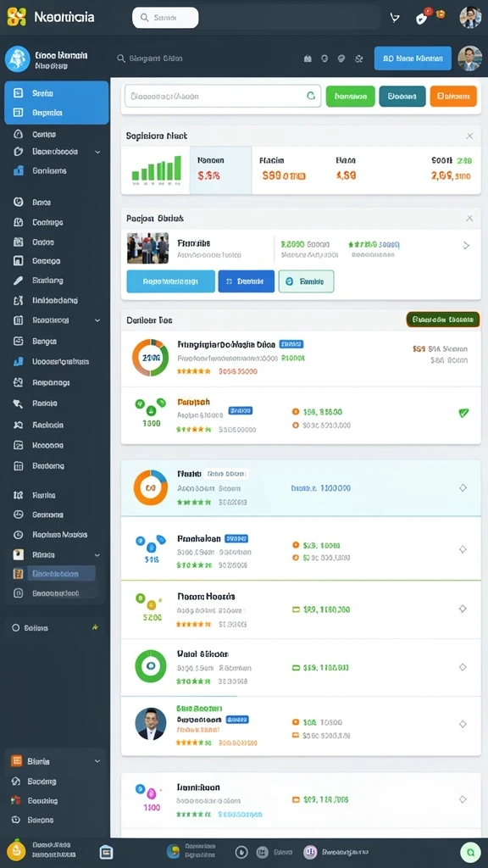
Task: Click the building icon in the secondary toolbar
Action: 308,58
